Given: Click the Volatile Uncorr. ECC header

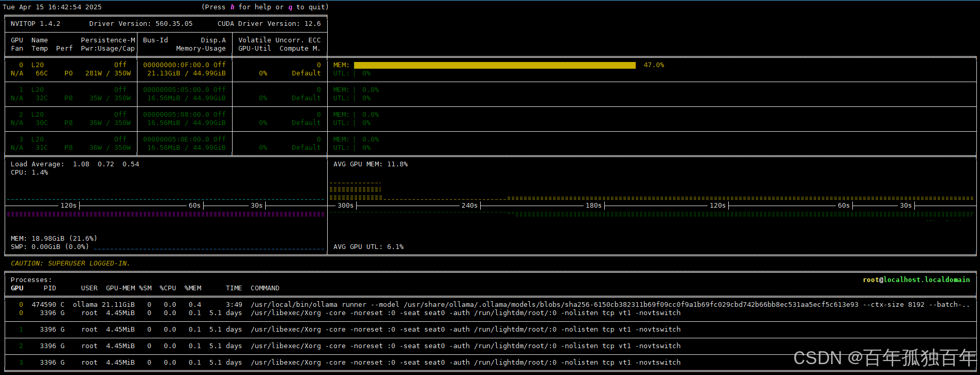Looking at the screenshot, I should click(x=280, y=40).
